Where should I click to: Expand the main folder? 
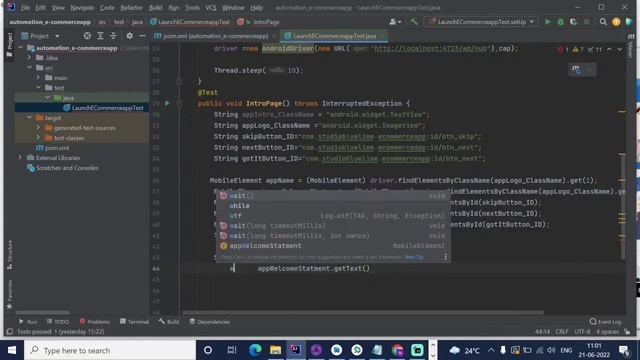[x=38, y=78]
